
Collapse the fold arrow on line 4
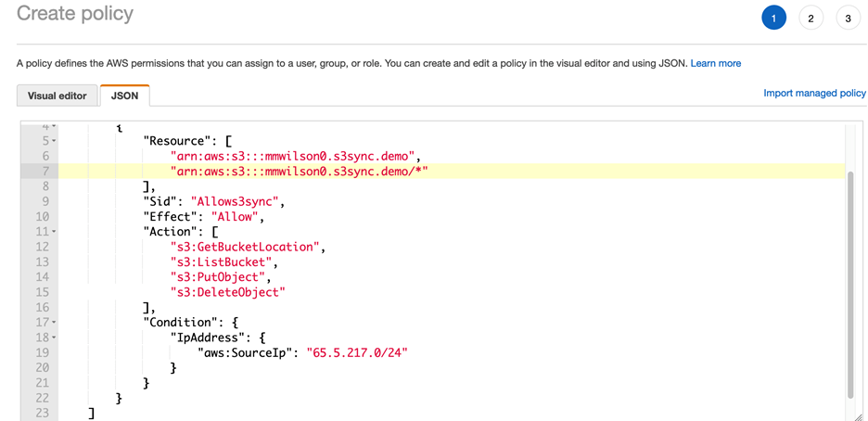(54, 128)
